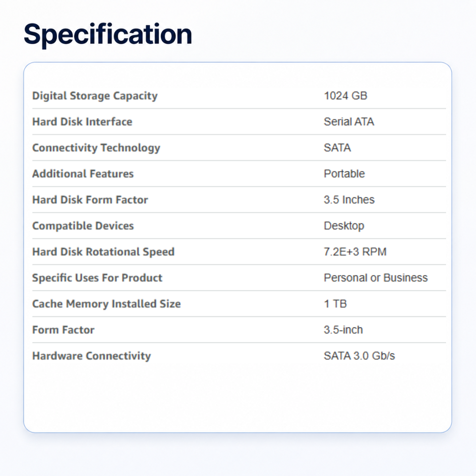Click the Personal or Business value

(376, 278)
